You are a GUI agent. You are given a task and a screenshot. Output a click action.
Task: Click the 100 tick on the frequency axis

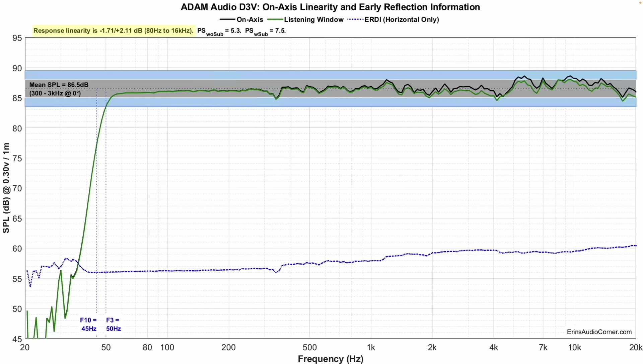pos(167,347)
